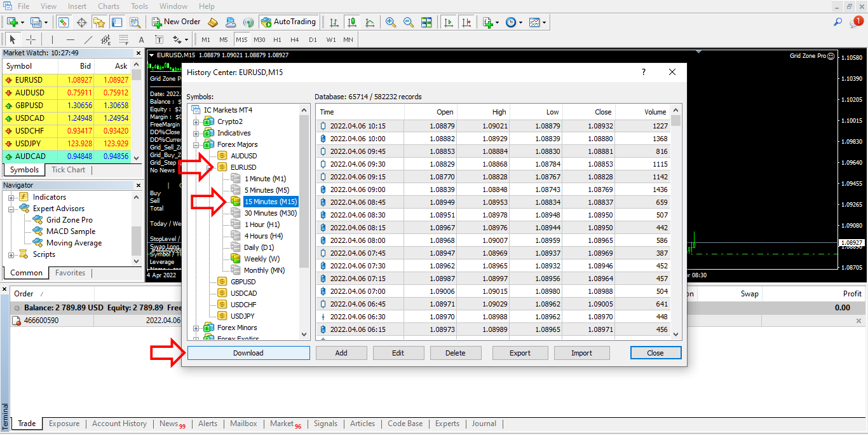Select the Crosshair tool
The height and width of the screenshot is (435, 868).
click(31, 39)
